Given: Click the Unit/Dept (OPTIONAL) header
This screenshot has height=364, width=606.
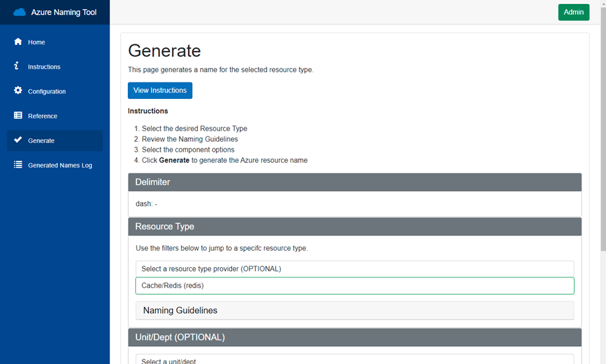Looking at the screenshot, I should point(355,338).
